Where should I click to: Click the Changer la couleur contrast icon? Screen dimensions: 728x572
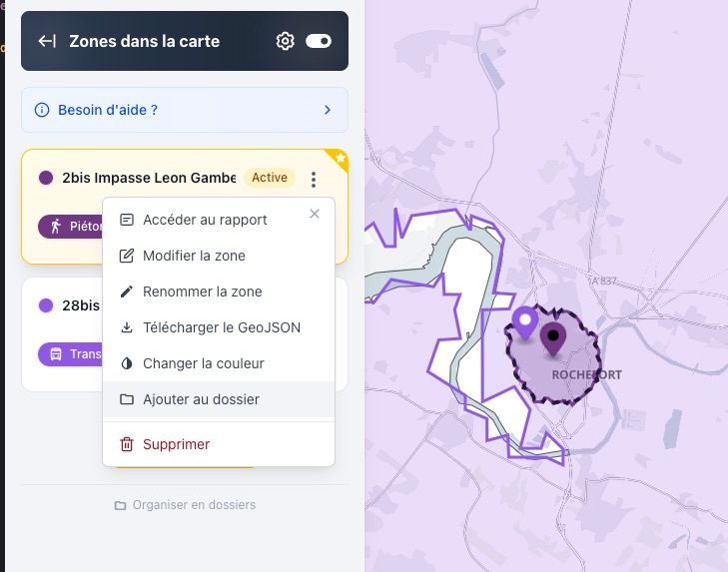click(x=127, y=363)
